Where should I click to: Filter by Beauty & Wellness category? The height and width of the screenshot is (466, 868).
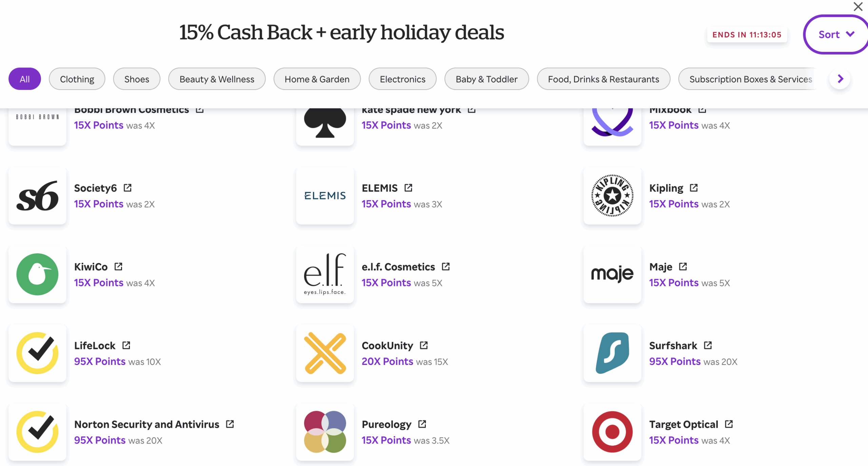[x=217, y=79]
